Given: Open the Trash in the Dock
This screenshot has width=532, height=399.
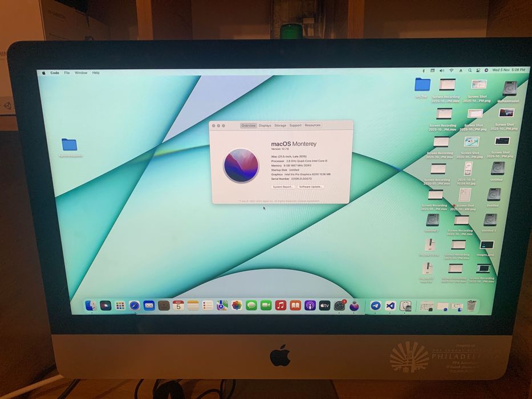Looking at the screenshot, I should (x=472, y=306).
